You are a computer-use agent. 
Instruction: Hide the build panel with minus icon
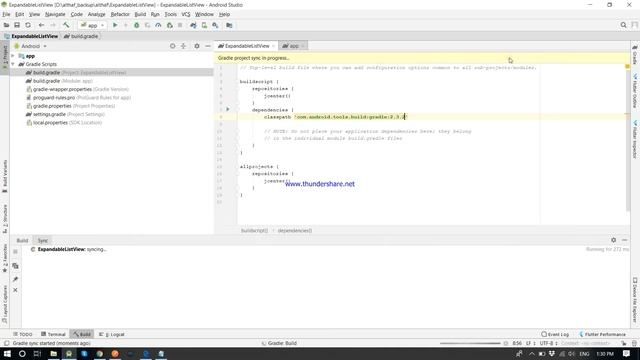pos(624,240)
